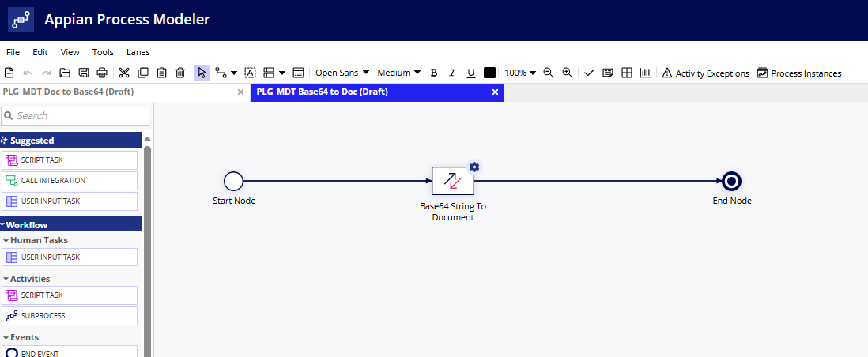Click the Activity Exceptions button
Screen dimensions: 868x357
(705, 73)
